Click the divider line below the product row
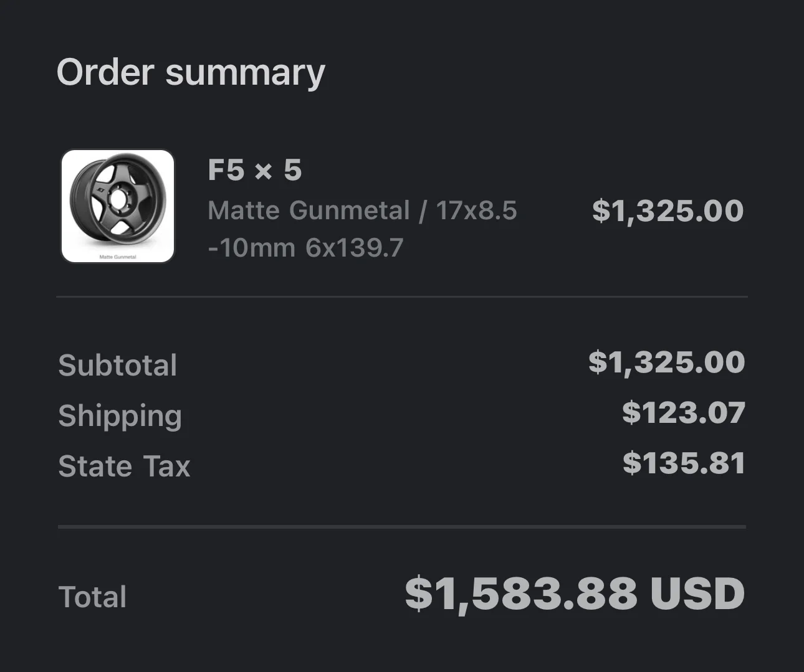The height and width of the screenshot is (672, 804). tap(402, 297)
